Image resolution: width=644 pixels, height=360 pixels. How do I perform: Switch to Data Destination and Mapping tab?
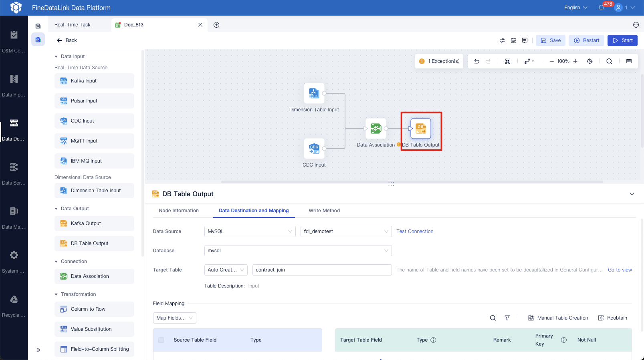[254, 211]
